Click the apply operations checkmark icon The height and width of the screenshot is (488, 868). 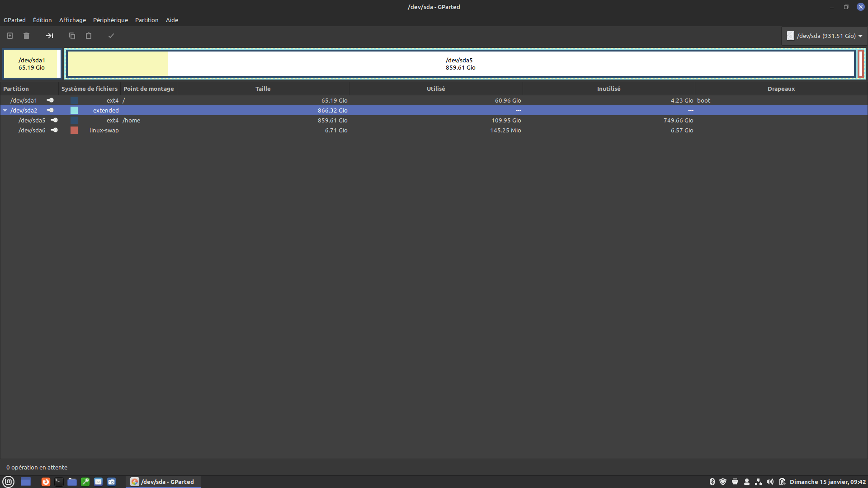111,36
